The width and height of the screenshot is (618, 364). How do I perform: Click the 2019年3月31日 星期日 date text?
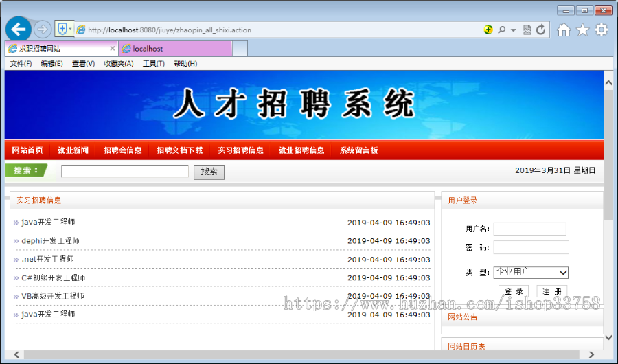click(556, 170)
